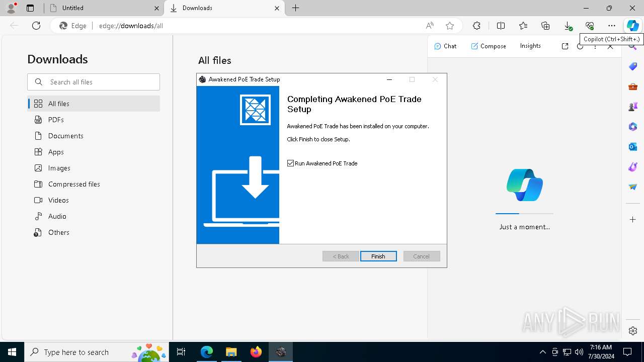Focus the Search all files field
The width and height of the screenshot is (644, 362).
94,82
